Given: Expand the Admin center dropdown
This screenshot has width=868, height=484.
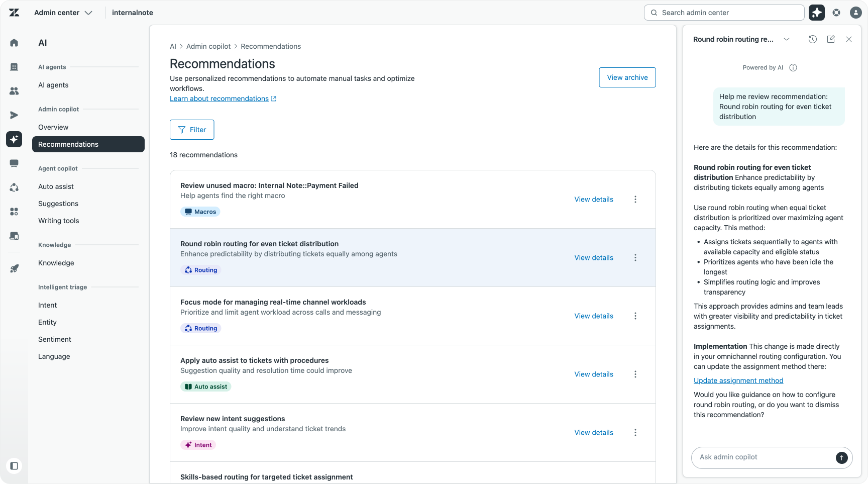Looking at the screenshot, I should tap(63, 13).
